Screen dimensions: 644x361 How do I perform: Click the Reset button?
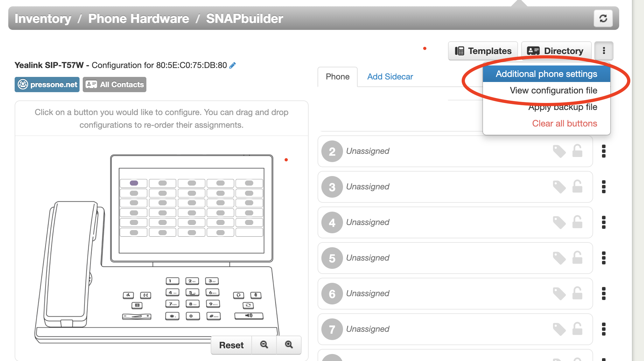click(x=231, y=345)
